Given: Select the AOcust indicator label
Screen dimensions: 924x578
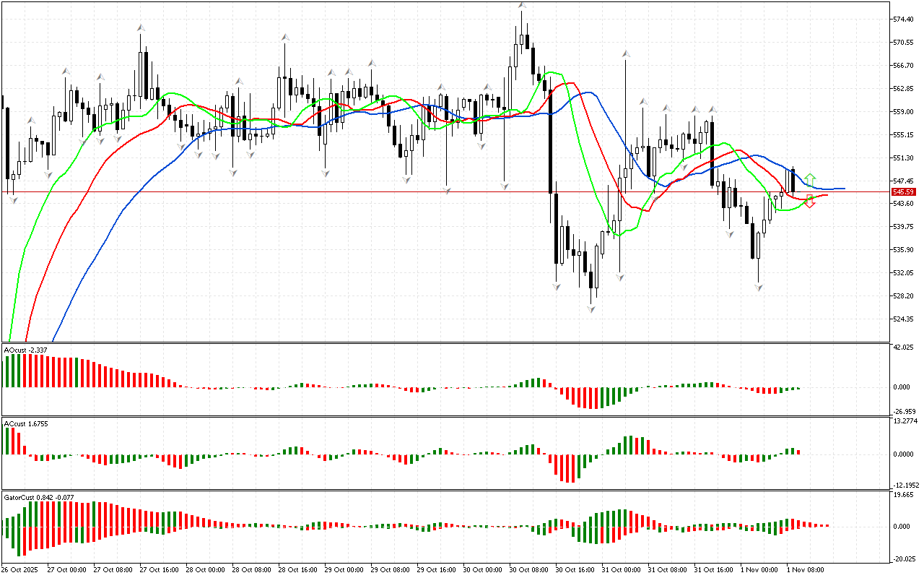Looking at the screenshot, I should tap(26, 350).
